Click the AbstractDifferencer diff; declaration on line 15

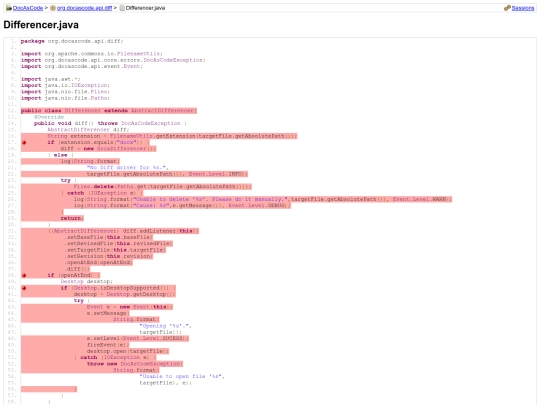(x=88, y=129)
